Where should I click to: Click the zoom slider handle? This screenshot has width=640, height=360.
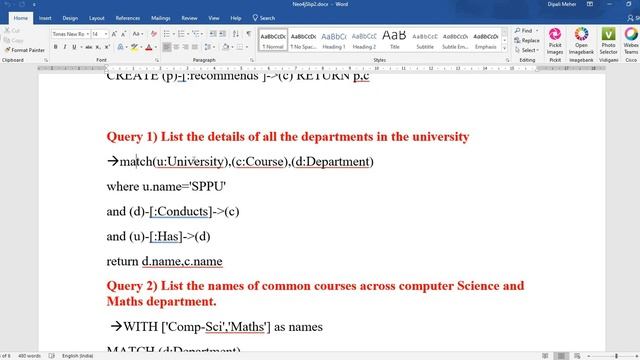coord(616,356)
